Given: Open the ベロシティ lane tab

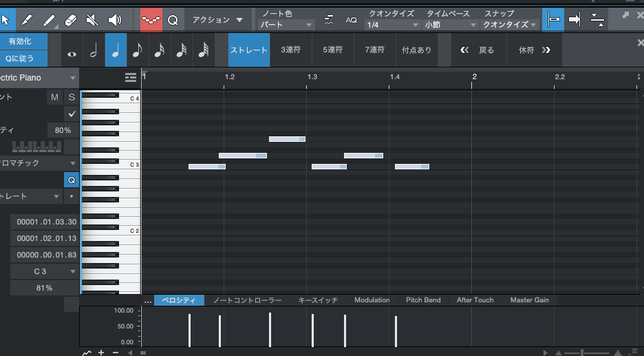Looking at the screenshot, I should point(179,300).
